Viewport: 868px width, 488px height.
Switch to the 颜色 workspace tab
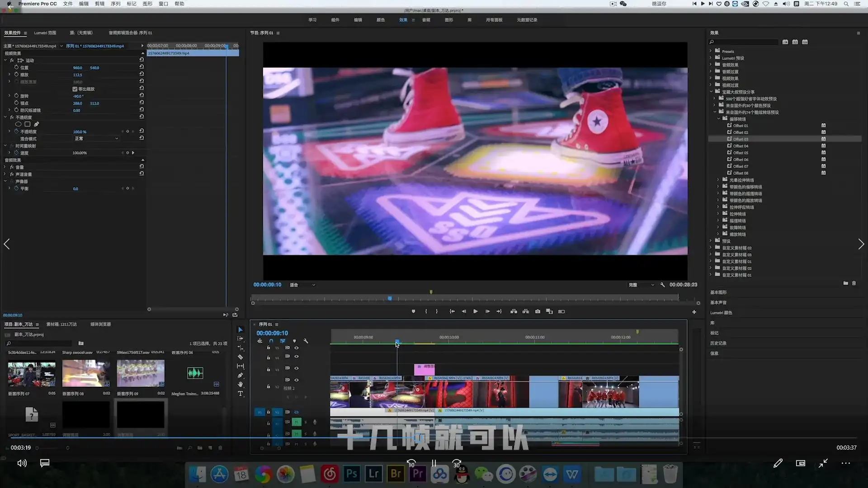click(x=380, y=20)
